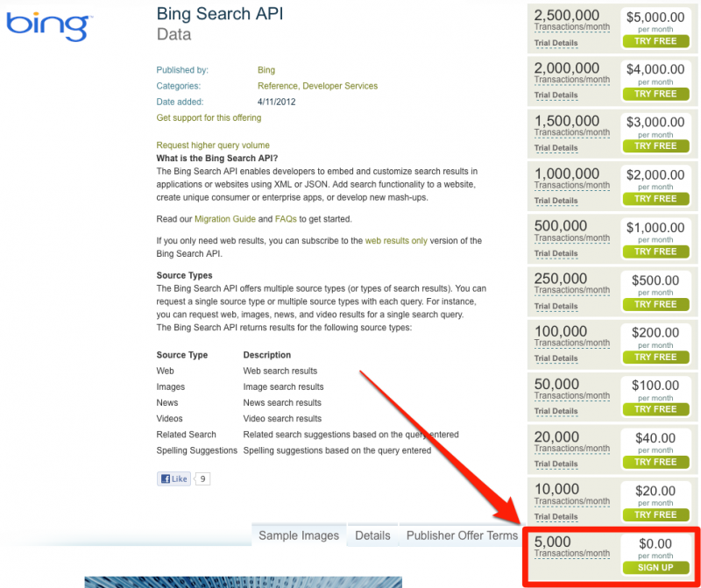The image size is (701, 588).
Task: Try free the $5,000.00 per month plan
Action: pos(655,41)
